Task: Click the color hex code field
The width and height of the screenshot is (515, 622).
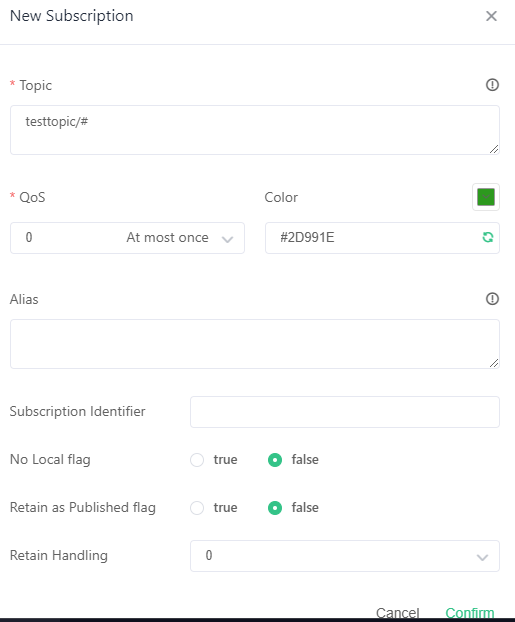Action: point(382,238)
